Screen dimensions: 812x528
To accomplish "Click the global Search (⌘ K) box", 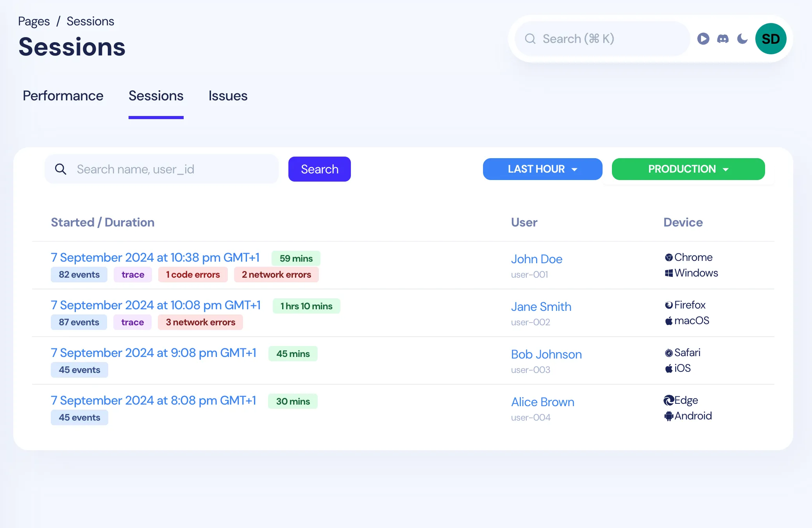I will pyautogui.click(x=602, y=39).
